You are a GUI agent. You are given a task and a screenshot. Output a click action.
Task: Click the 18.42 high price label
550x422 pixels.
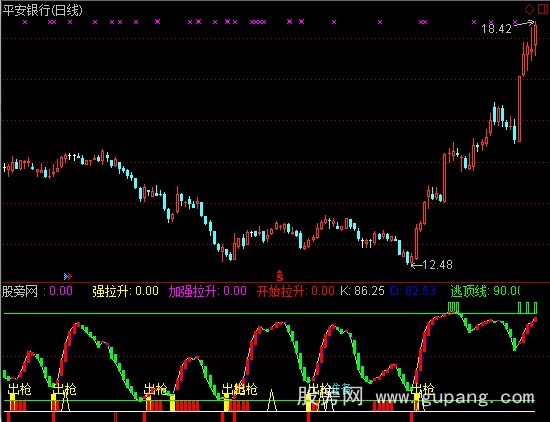[496, 28]
